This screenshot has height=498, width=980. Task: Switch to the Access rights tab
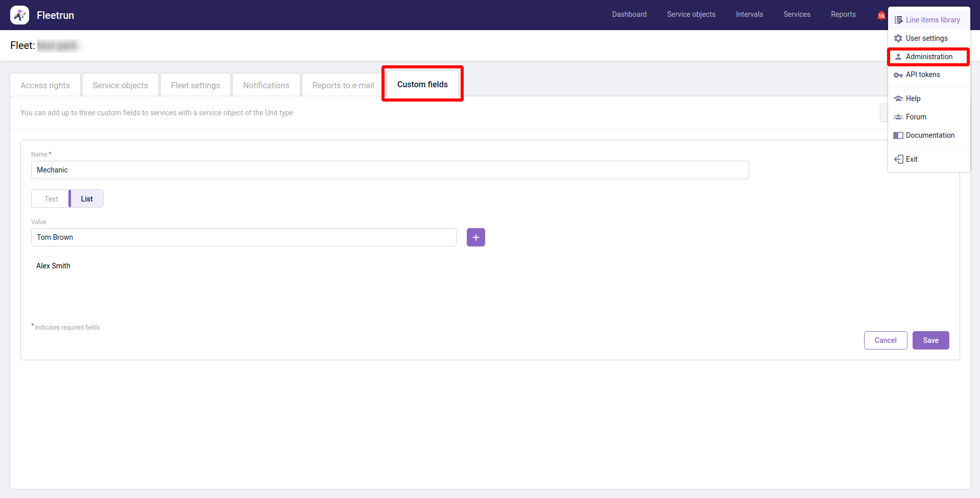[x=45, y=85]
